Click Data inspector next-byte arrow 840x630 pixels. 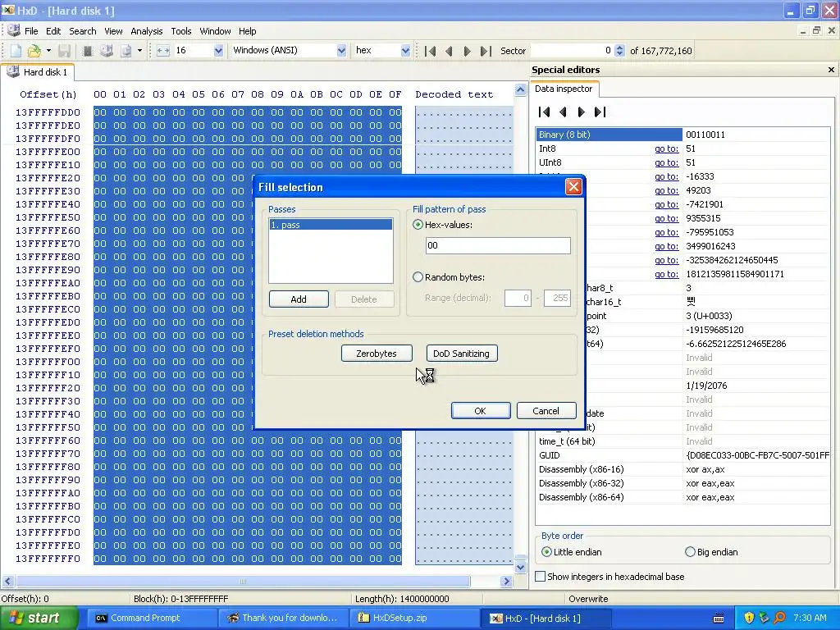(582, 112)
